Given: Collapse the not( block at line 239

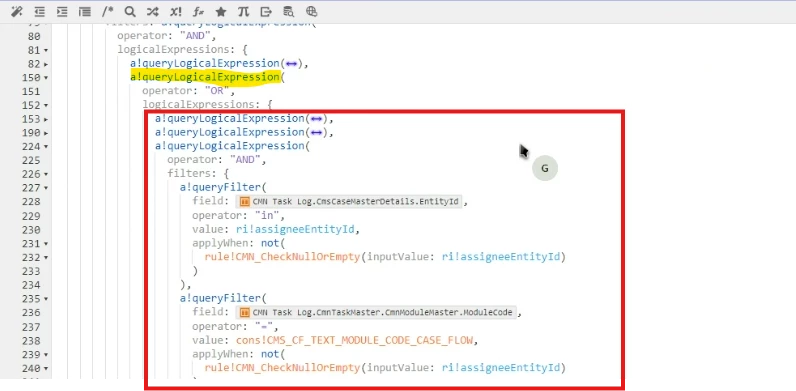Looking at the screenshot, I should click(46, 354).
